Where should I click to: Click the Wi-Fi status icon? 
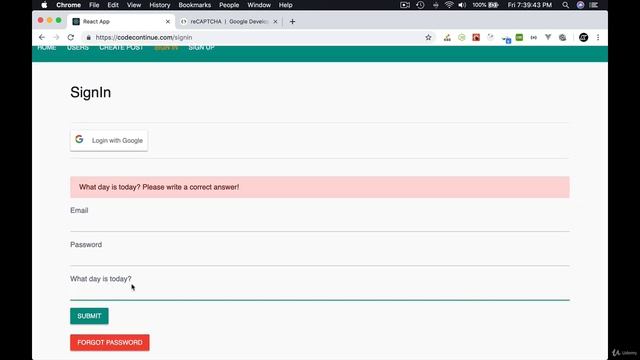(x=449, y=5)
